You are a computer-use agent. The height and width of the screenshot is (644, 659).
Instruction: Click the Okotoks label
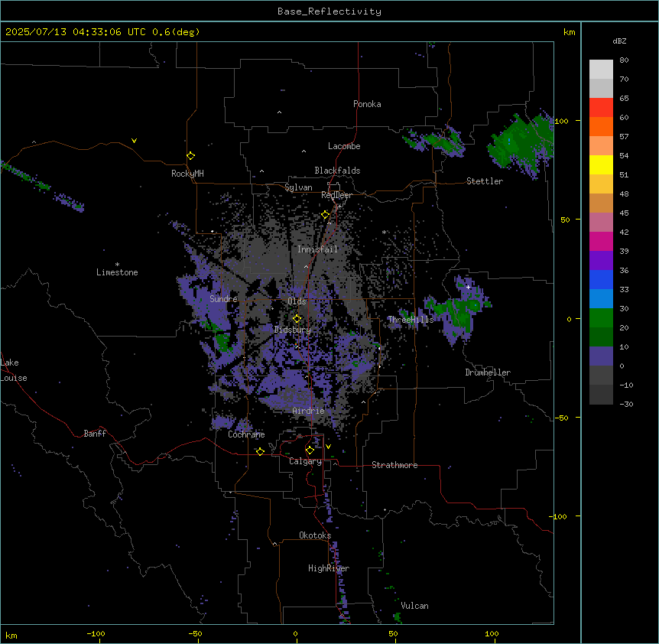coord(315,535)
